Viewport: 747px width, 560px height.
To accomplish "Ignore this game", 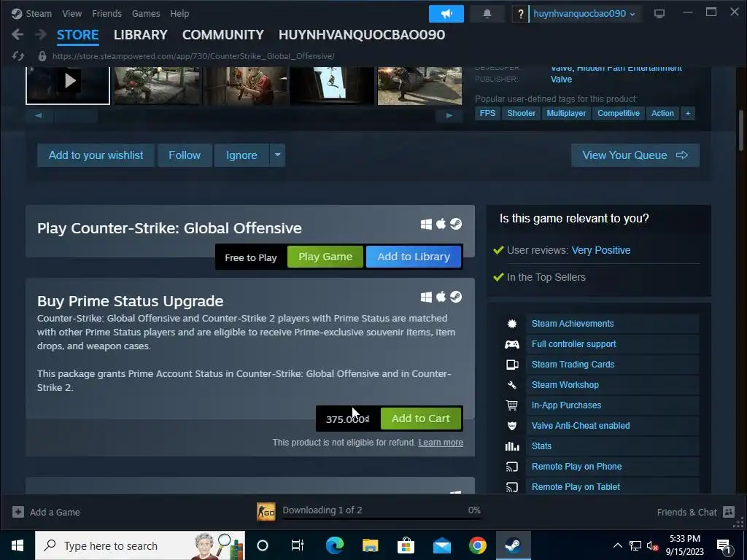I will pos(241,155).
